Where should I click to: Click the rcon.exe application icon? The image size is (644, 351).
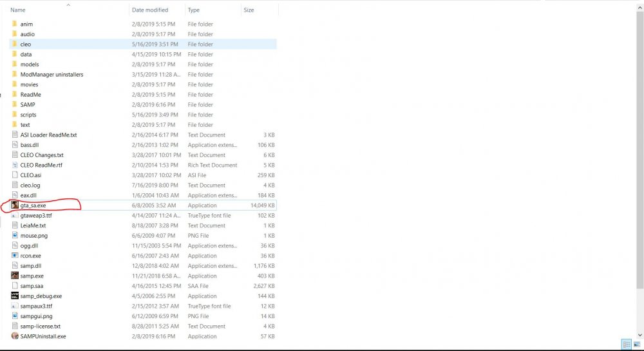point(15,255)
